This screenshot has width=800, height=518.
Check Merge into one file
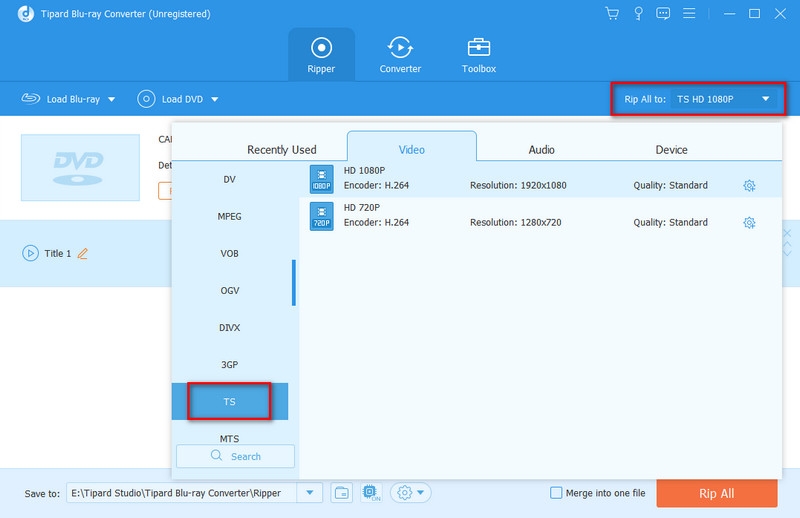[556, 493]
